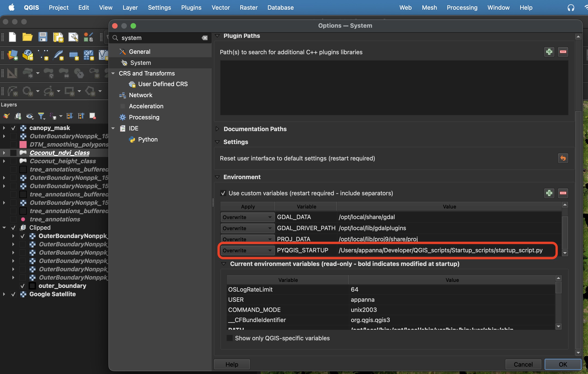Image resolution: width=588 pixels, height=374 pixels.
Task: Click the pink DTM_smoothing_polygons color swatch
Action: 23,145
